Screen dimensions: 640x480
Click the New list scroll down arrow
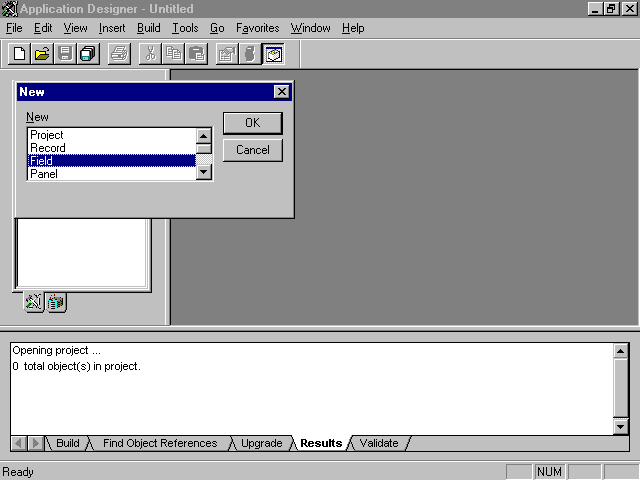pyautogui.click(x=203, y=172)
